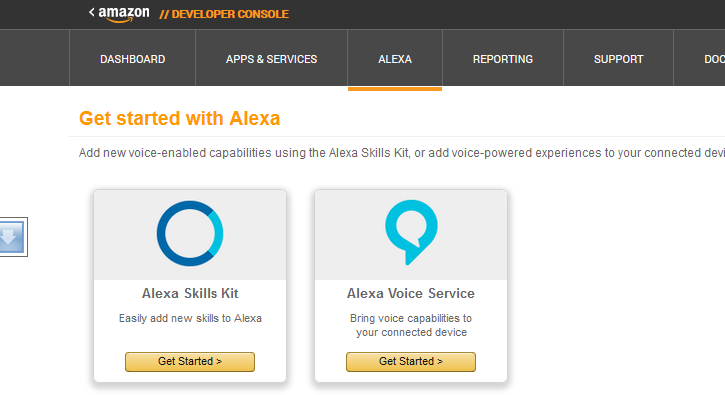Click 'Bring voice capabilities to your connected device'
725x395 pixels.
click(411, 325)
